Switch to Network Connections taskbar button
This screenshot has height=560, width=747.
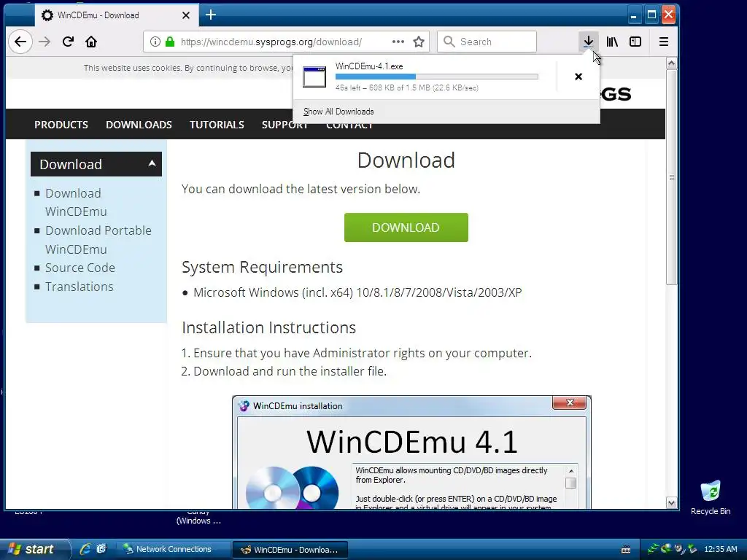pyautogui.click(x=174, y=550)
